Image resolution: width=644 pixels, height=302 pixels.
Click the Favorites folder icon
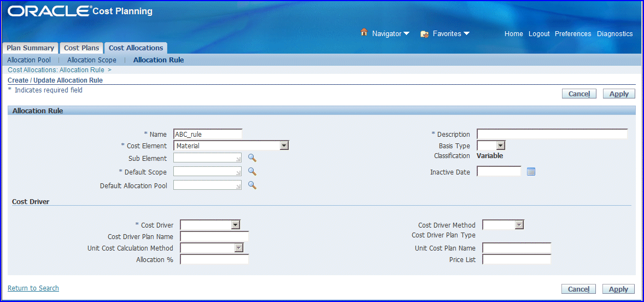coord(425,34)
